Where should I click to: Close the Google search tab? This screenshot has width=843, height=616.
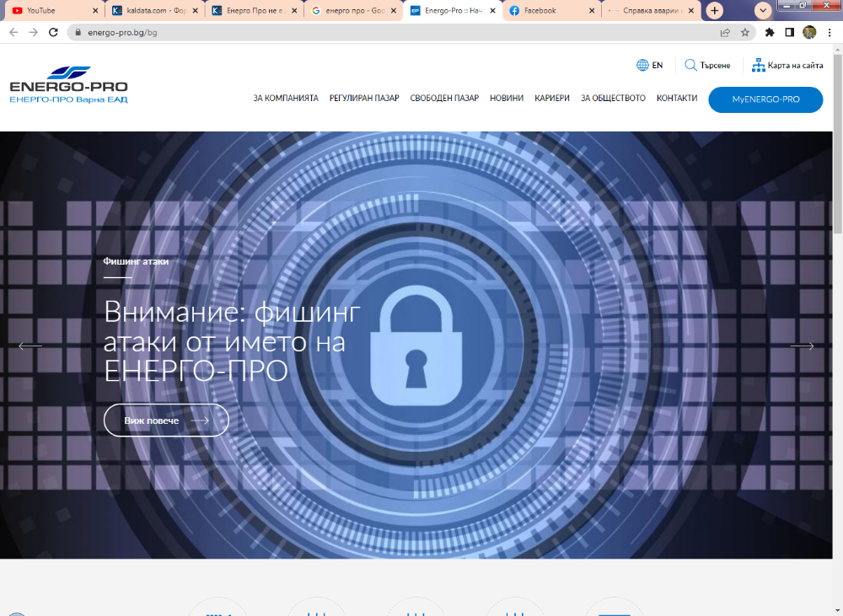tap(394, 11)
